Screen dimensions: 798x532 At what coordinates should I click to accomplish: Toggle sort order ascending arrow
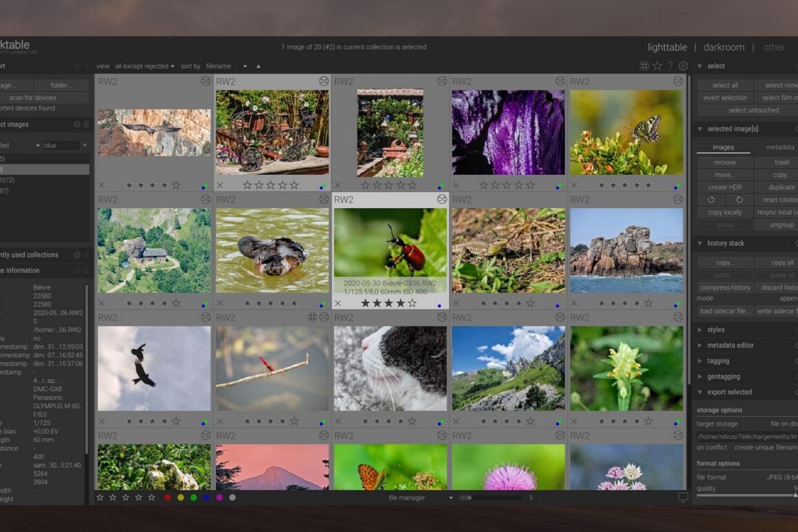point(258,66)
